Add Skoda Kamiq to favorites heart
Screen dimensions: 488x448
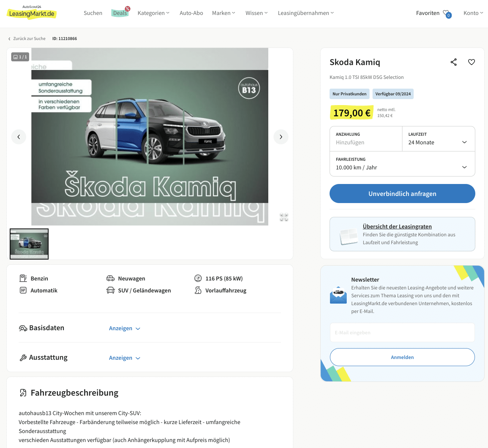click(472, 62)
